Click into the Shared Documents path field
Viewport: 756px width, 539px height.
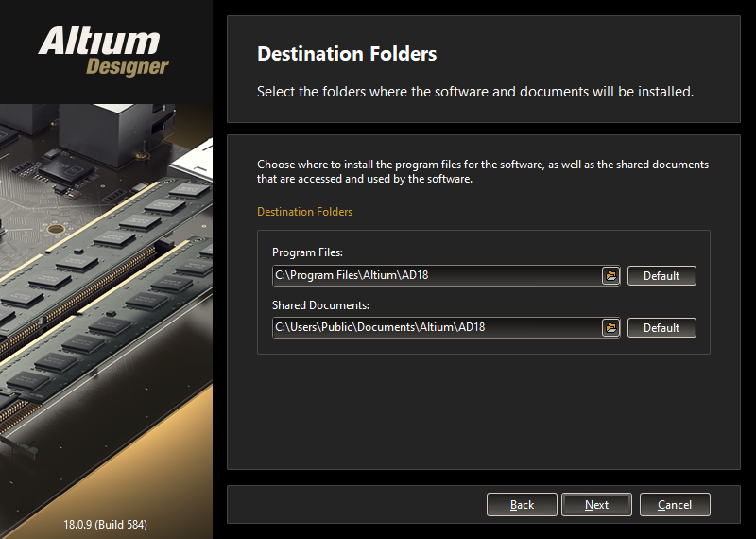[x=437, y=327]
